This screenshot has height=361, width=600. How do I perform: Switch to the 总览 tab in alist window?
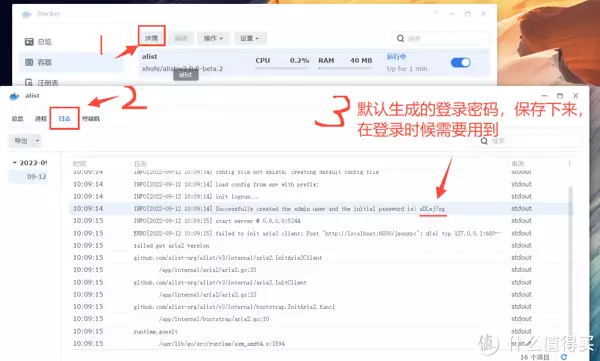click(17, 119)
